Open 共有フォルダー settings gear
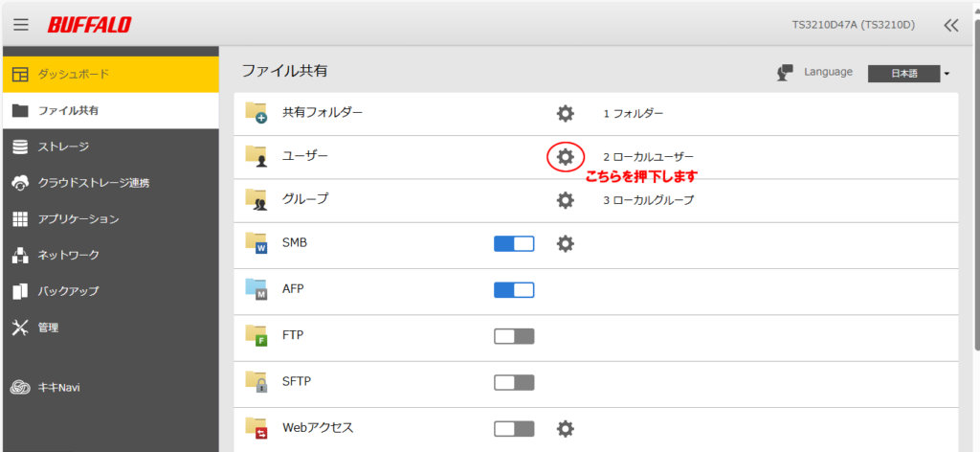The height and width of the screenshot is (452, 980). pos(565,113)
